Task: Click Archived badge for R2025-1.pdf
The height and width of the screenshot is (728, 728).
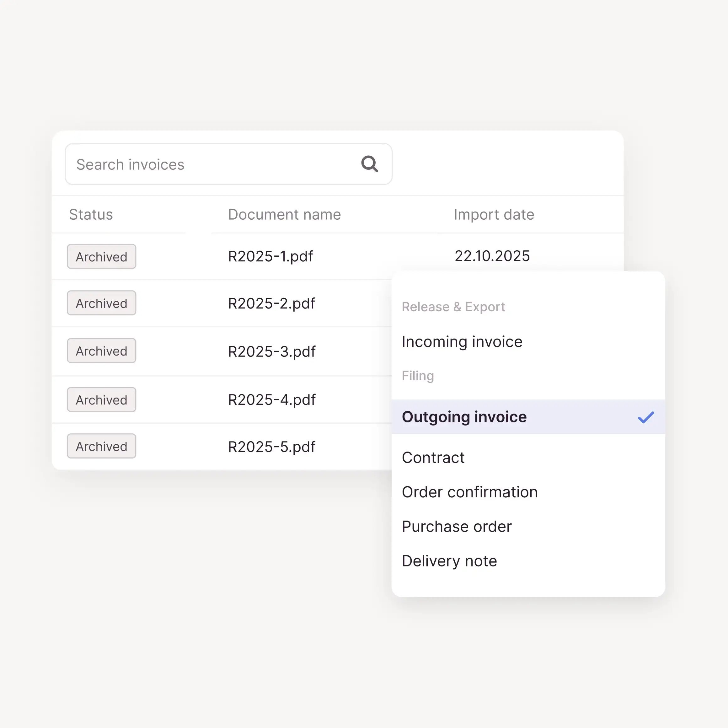Action: pos(101,257)
